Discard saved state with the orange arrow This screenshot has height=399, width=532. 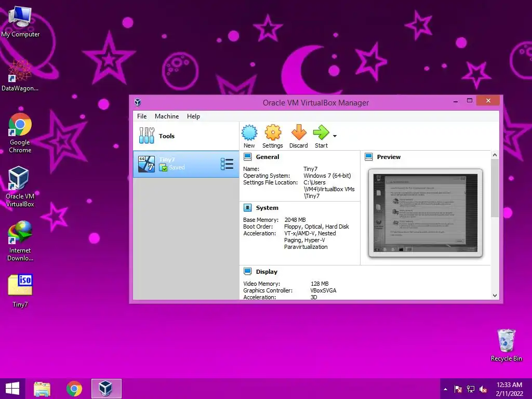299,132
